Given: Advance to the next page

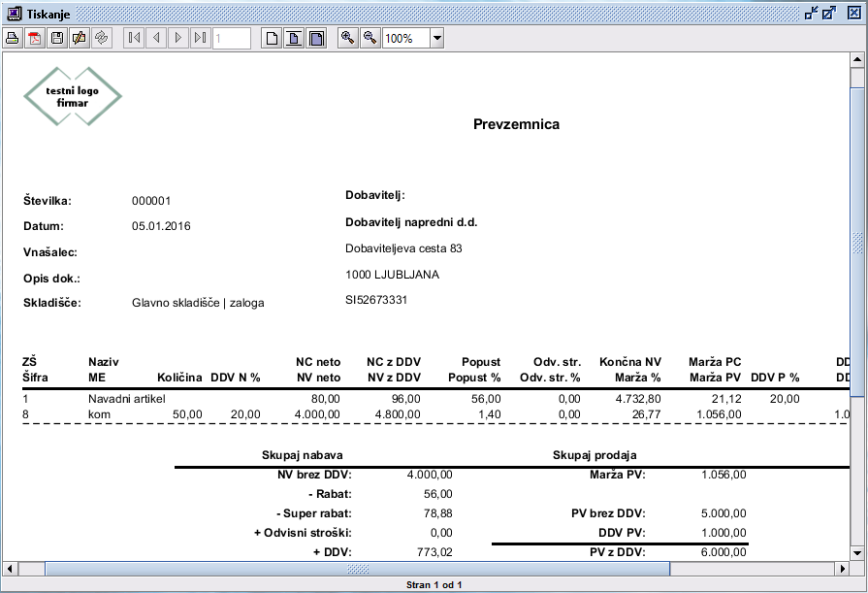Looking at the screenshot, I should (178, 38).
